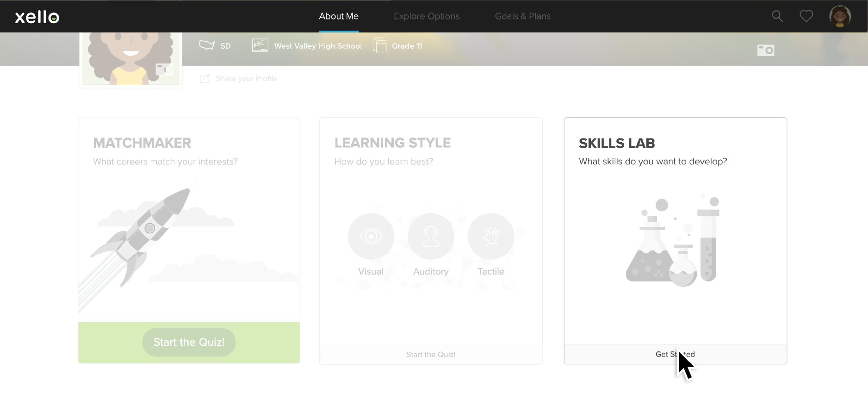This screenshot has height=420, width=868.
Task: Click 'How do you learn best?' text
Action: [x=384, y=162]
